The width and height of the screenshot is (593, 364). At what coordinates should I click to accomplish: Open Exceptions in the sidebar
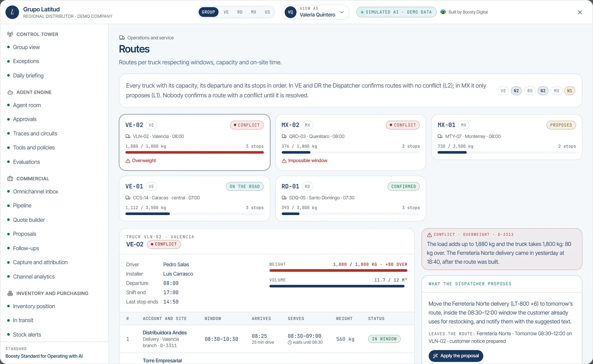click(26, 61)
